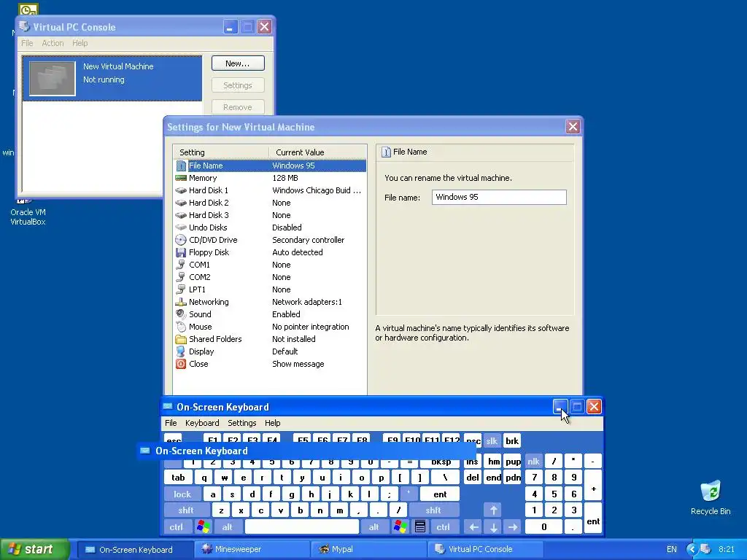Click left Windows logo key on keyboard
Screen dimensions: 747x560
tap(203, 526)
